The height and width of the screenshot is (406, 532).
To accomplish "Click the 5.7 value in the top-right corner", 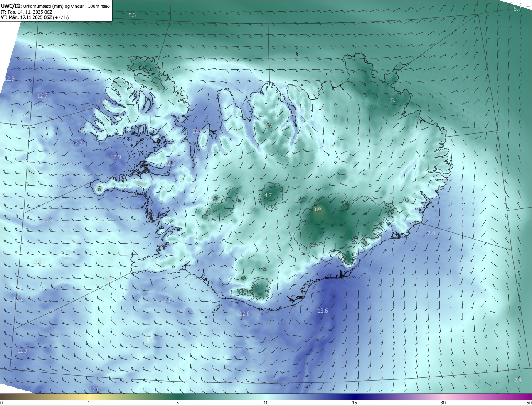I will coord(517,9).
